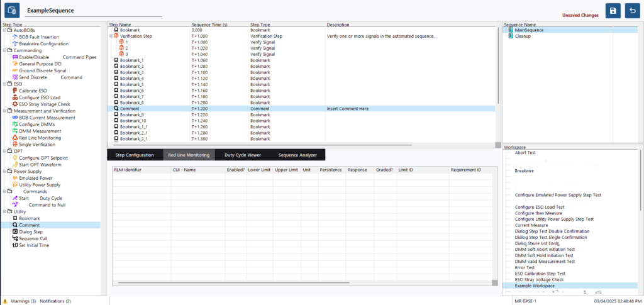
Task: Select the Bookmark_3_1 step row
Action: coord(301,139)
